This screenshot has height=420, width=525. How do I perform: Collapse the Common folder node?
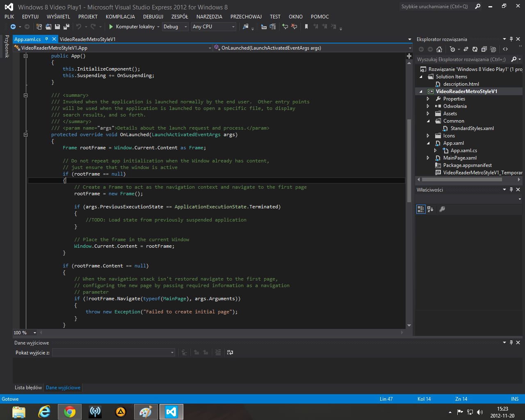(428, 121)
